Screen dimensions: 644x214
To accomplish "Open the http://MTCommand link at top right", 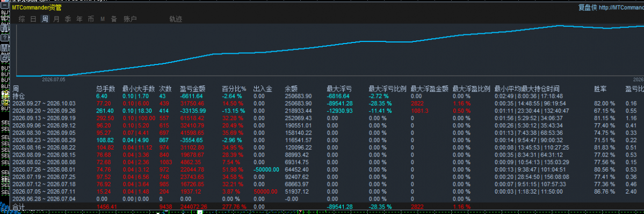I will pyautogui.click(x=621, y=8).
